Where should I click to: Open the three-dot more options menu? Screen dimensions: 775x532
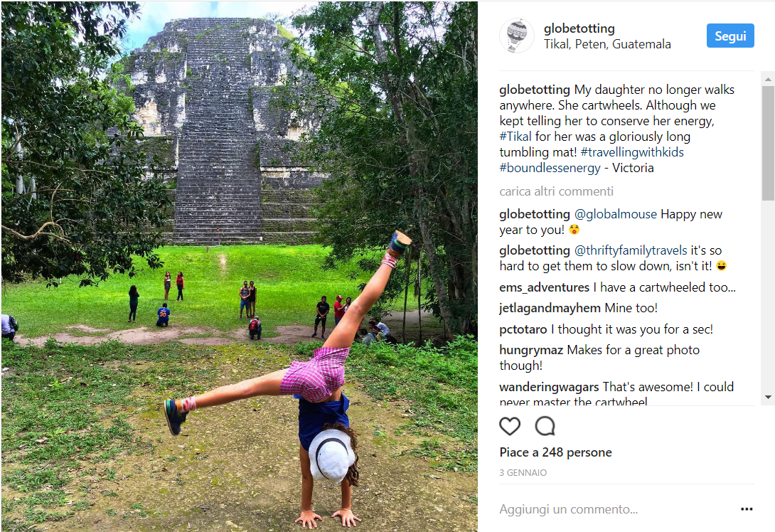pos(746,509)
